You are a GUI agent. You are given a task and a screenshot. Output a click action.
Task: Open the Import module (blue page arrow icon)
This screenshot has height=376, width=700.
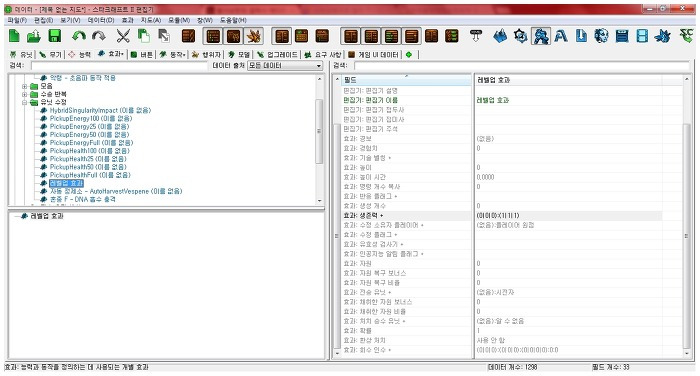pyautogui.click(x=581, y=36)
